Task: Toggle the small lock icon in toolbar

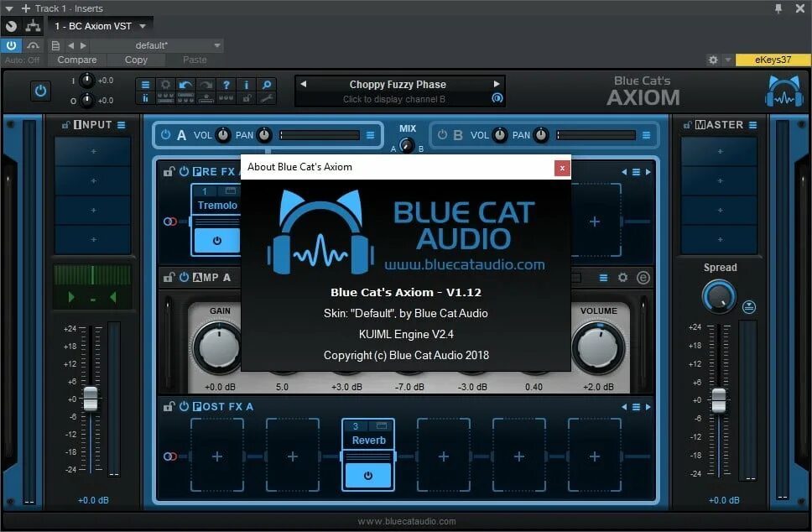Action: [x=247, y=98]
